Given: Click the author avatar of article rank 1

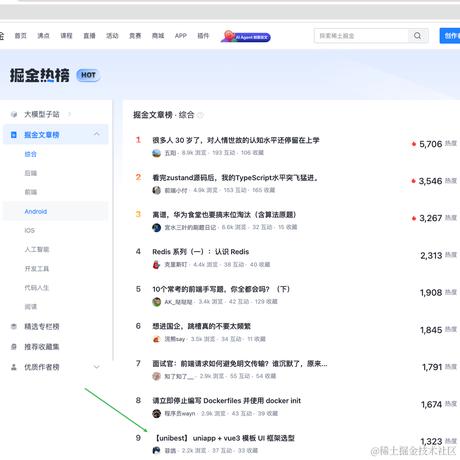Looking at the screenshot, I should (x=157, y=153).
